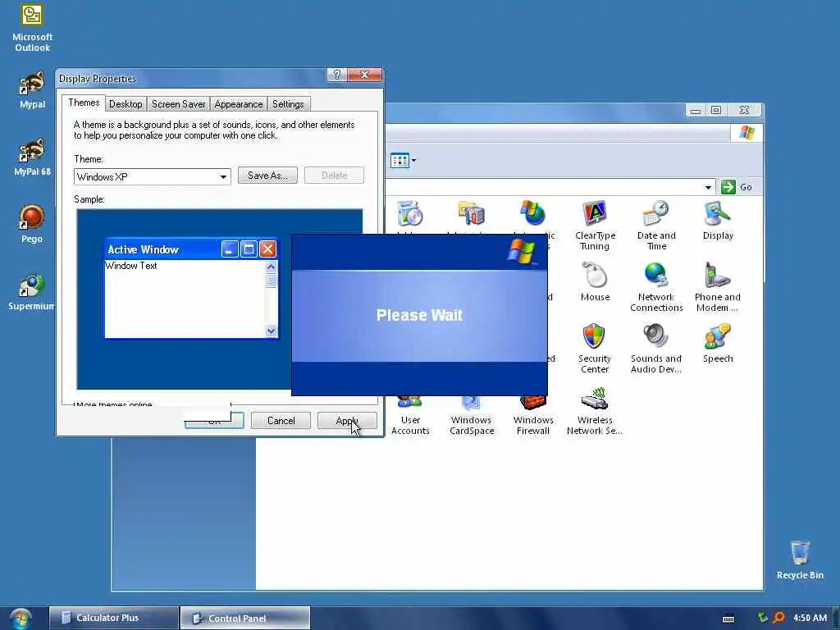The height and width of the screenshot is (630, 840).
Task: Switch to the Appearance tab
Action: 239,104
